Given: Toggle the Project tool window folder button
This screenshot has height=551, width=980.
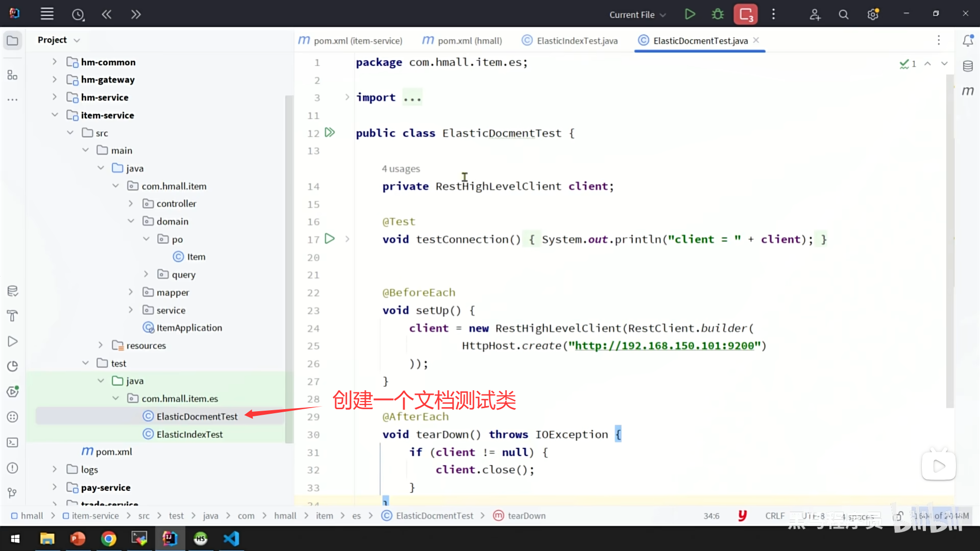Looking at the screenshot, I should pyautogui.click(x=13, y=40).
